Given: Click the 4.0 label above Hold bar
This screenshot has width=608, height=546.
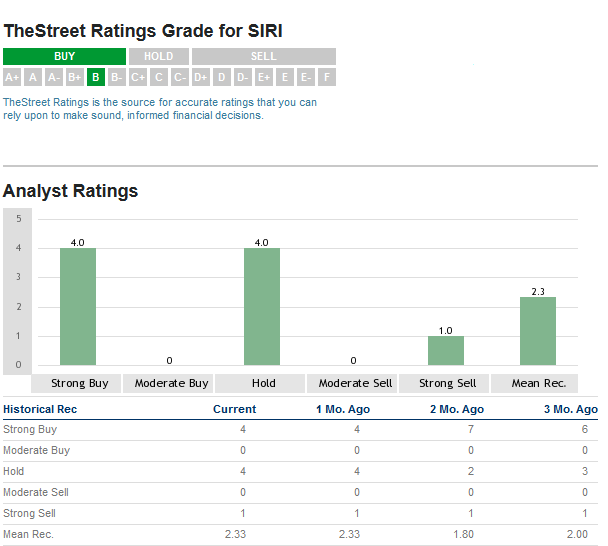Looking at the screenshot, I should coord(261,243).
